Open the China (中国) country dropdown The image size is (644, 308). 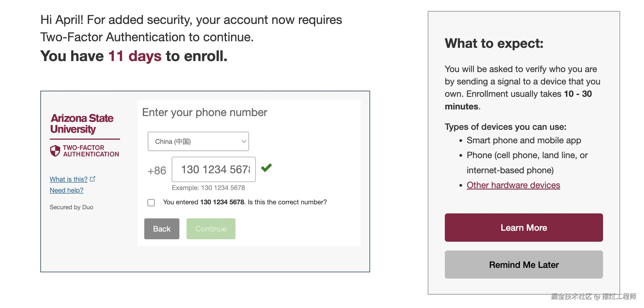pos(198,141)
